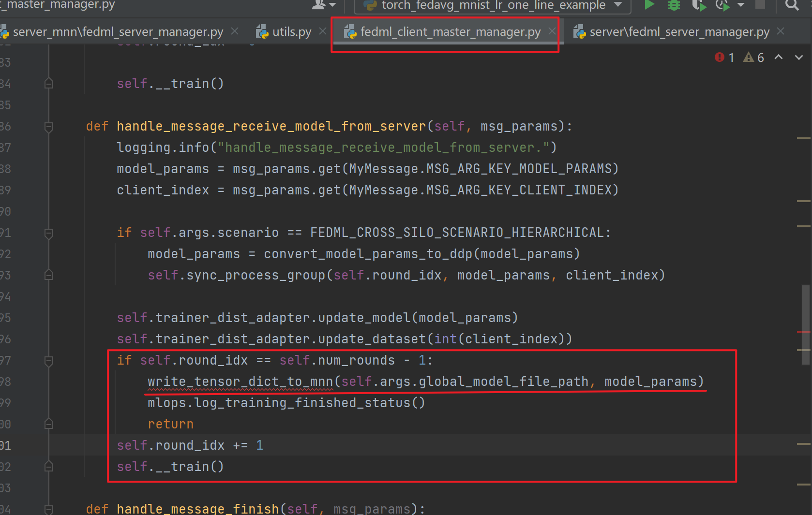
Task: Collapse the handle_message_receive_model_from_server method fold arrow
Action: 48,126
